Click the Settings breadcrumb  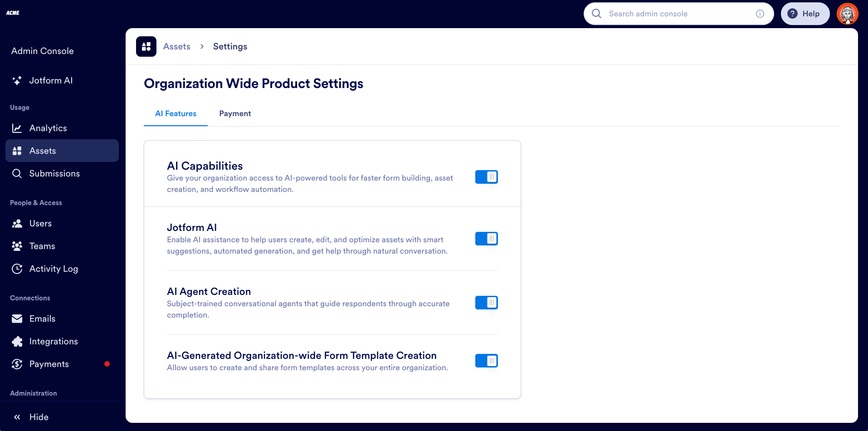(230, 46)
